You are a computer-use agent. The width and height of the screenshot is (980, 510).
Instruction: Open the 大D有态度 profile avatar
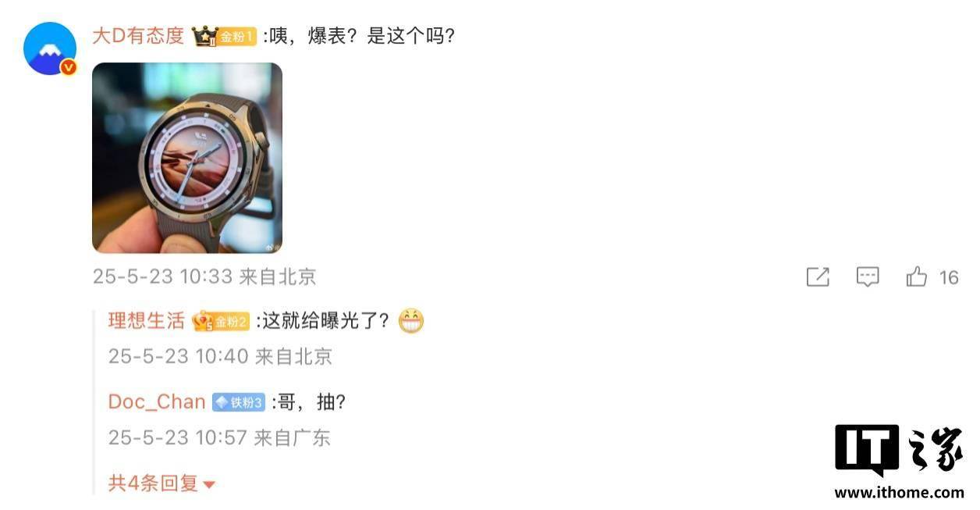(x=50, y=48)
